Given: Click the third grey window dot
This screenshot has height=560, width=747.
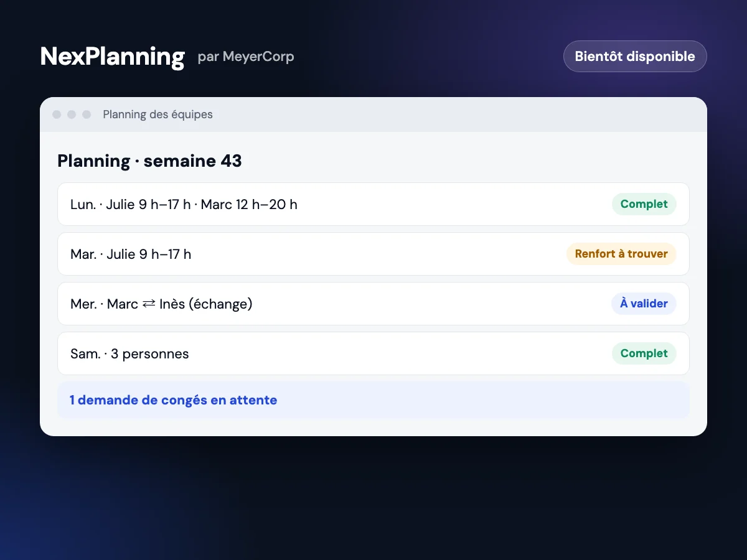Looking at the screenshot, I should (87, 114).
